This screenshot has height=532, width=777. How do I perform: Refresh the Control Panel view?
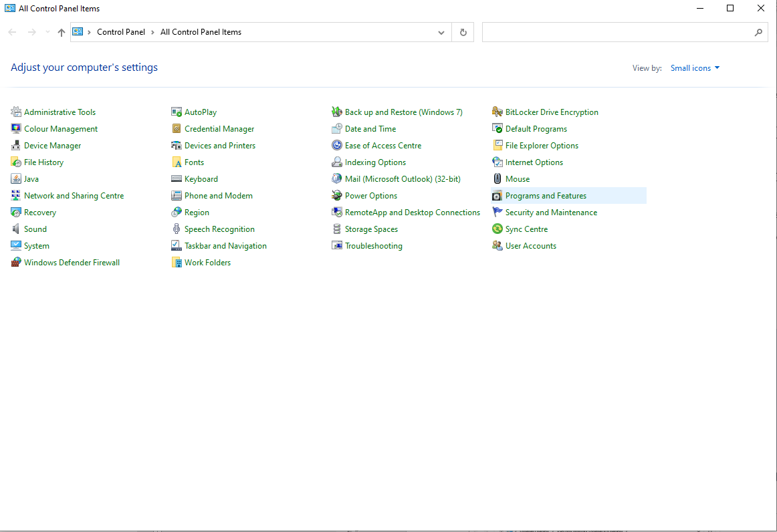point(463,32)
